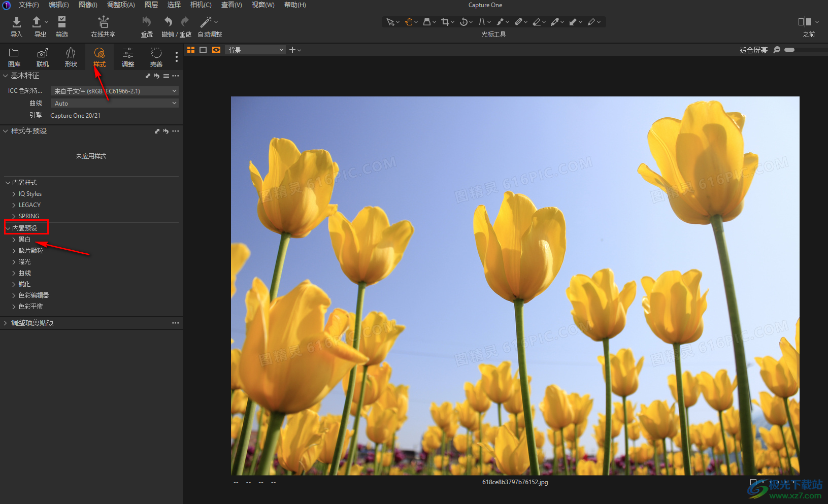This screenshot has width=828, height=504.
Task: Open the online sharing (在线共享) tool
Action: 103,22
